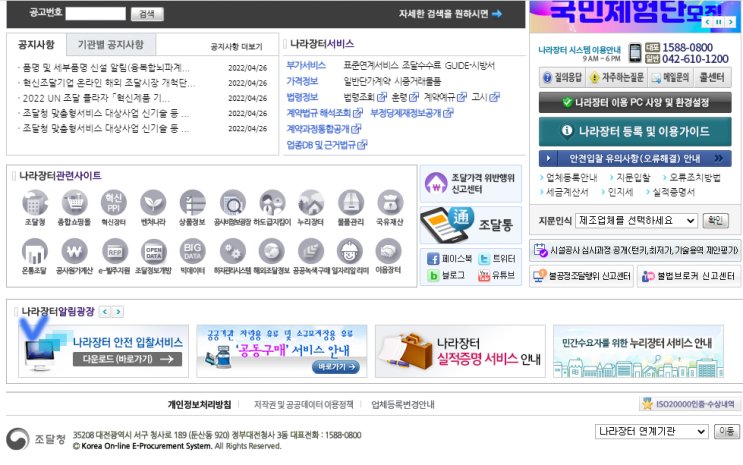This screenshot has width=743, height=465.
Task: Open the 누리장터 house icon
Action: click(311, 203)
